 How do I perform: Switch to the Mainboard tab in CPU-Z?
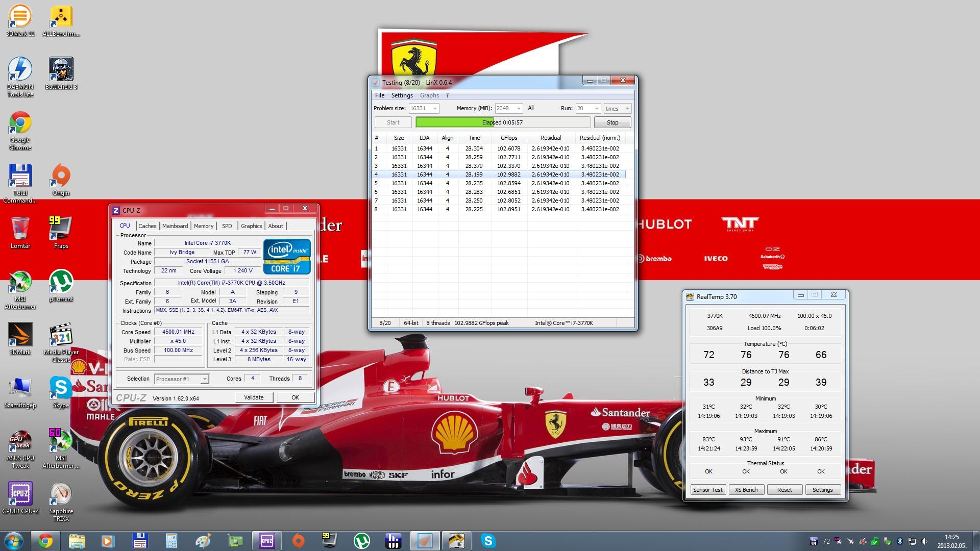click(175, 226)
